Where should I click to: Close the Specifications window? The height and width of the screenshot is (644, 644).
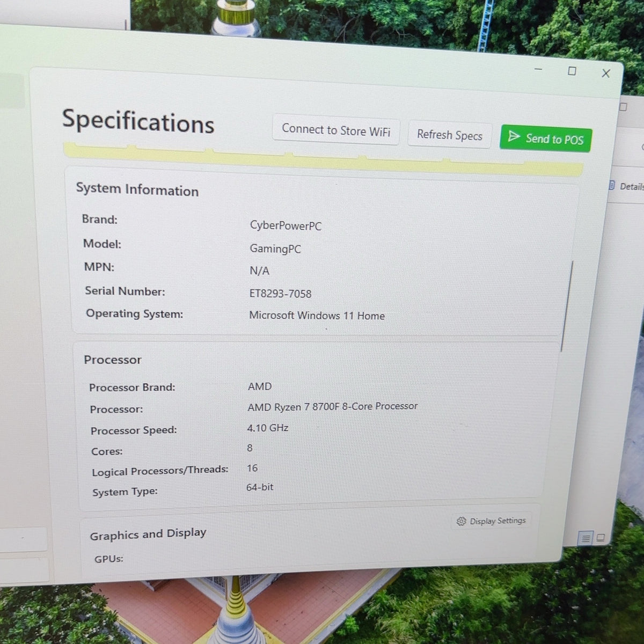pyautogui.click(x=606, y=73)
